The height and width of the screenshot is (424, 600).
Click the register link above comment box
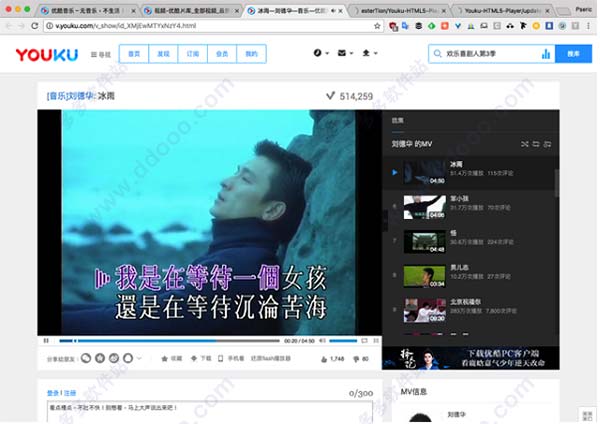pos(70,393)
